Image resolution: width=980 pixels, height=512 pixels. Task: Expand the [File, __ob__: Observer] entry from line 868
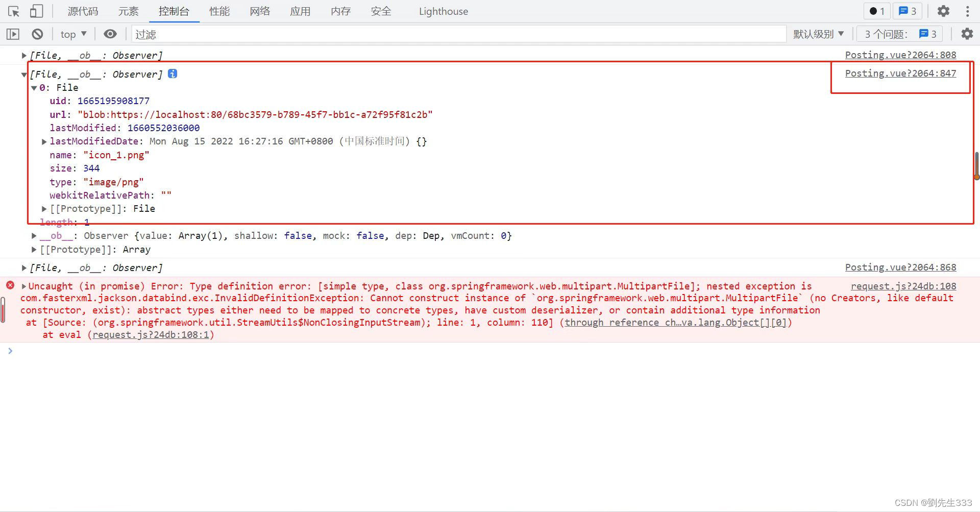24,267
